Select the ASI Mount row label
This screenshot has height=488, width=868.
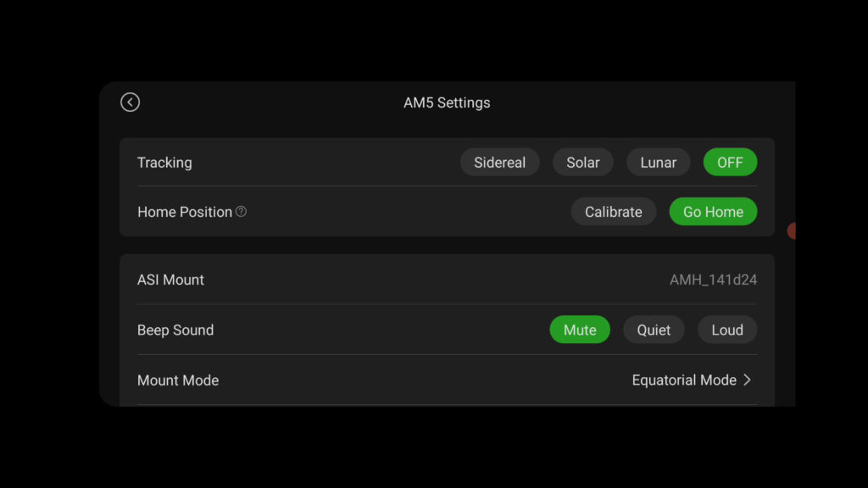[x=170, y=280]
